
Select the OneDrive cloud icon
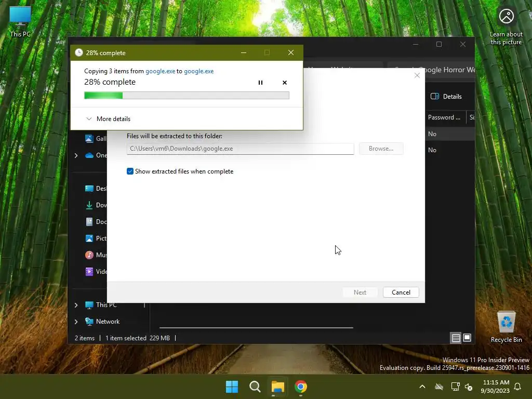89,155
